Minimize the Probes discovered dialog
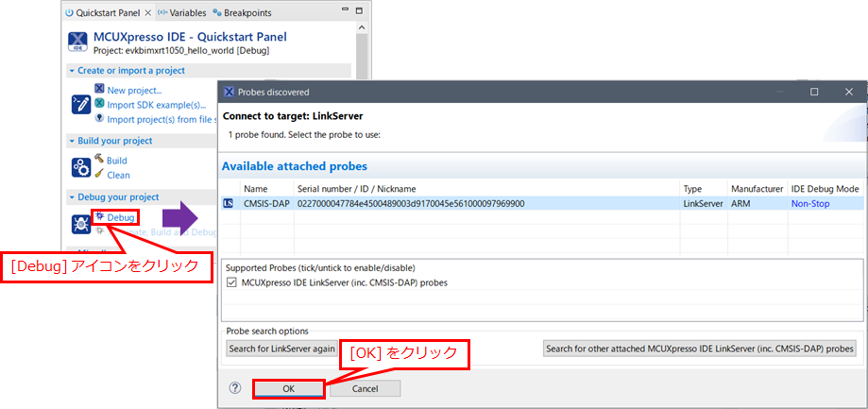The height and width of the screenshot is (409, 868). pos(780,92)
